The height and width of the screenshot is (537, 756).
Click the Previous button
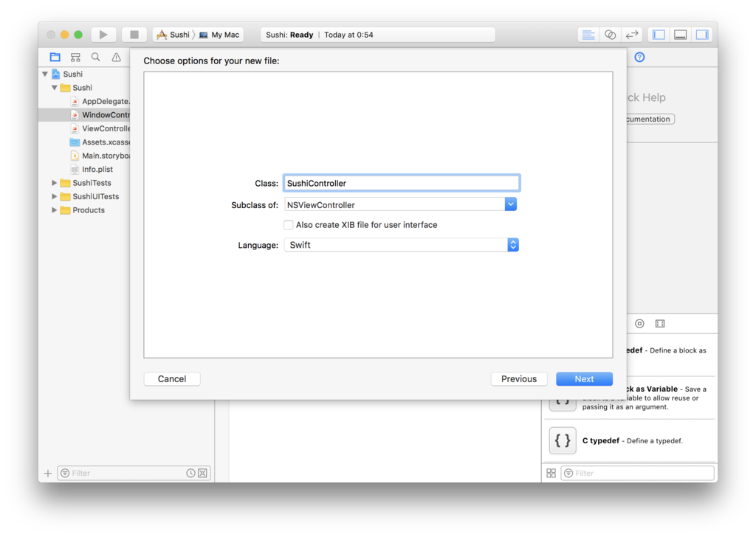[519, 379]
